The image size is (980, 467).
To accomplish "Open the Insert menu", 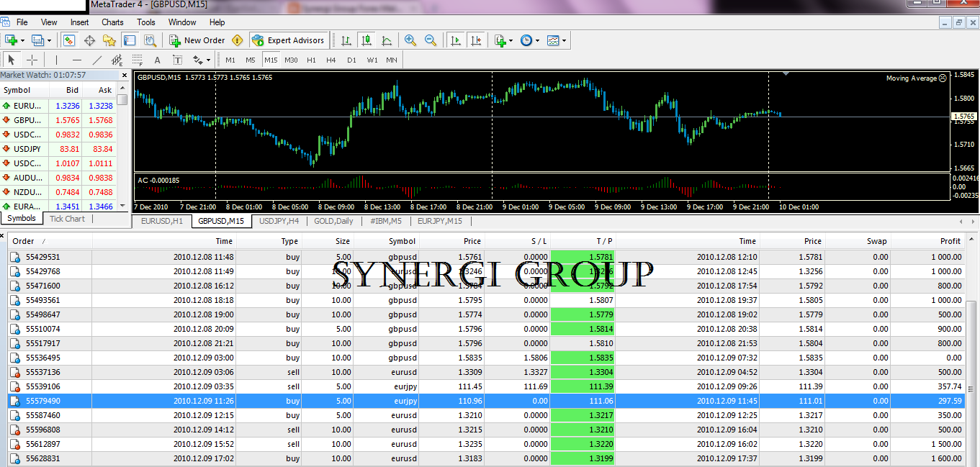I will tap(80, 22).
